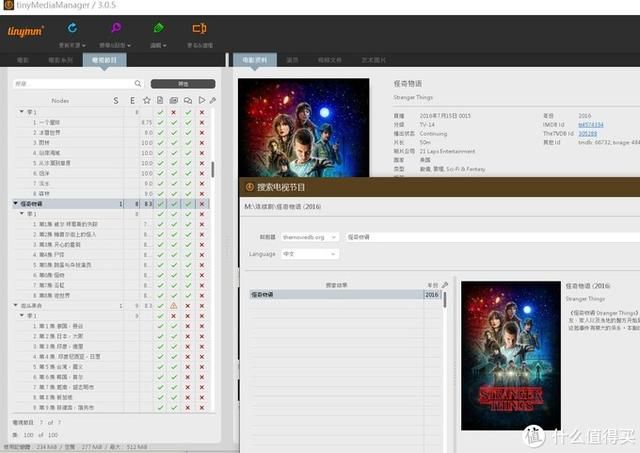The width and height of the screenshot is (640, 453).
Task: Click the S seasons column header
Action: click(x=116, y=100)
